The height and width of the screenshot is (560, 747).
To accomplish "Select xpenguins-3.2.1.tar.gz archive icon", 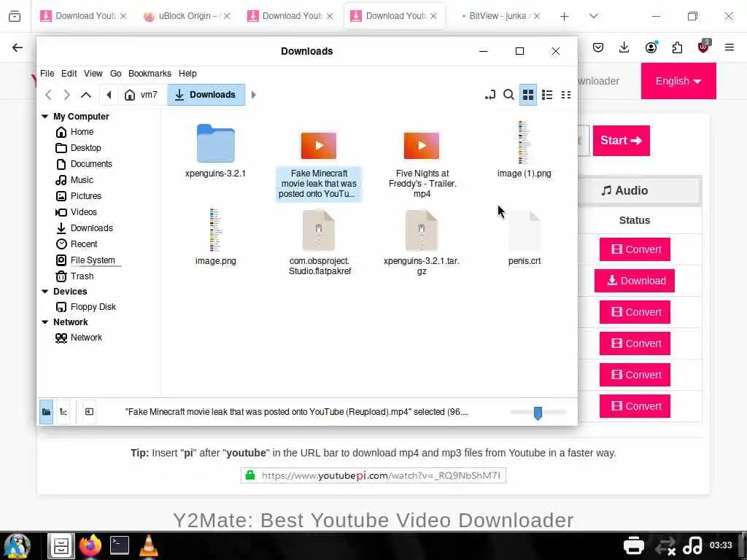I will point(422,230).
